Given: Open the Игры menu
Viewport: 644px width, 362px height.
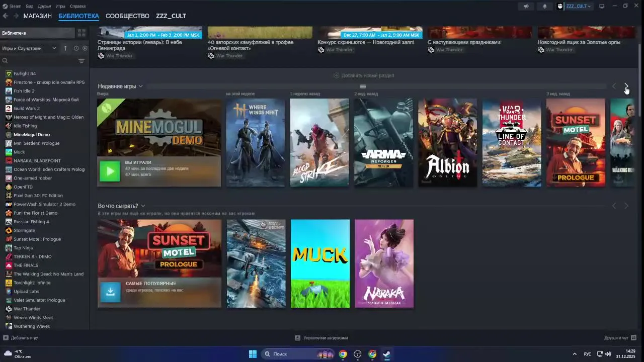Looking at the screenshot, I should (x=60, y=6).
